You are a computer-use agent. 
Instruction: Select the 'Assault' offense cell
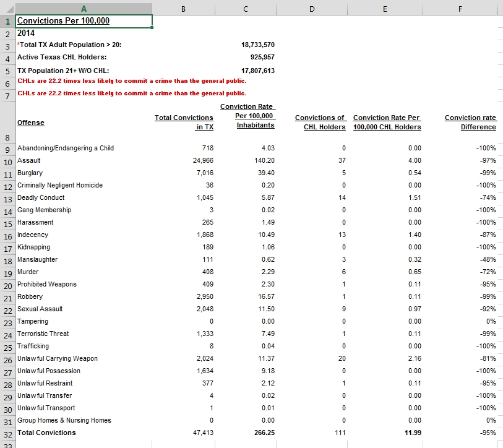pyautogui.click(x=29, y=160)
